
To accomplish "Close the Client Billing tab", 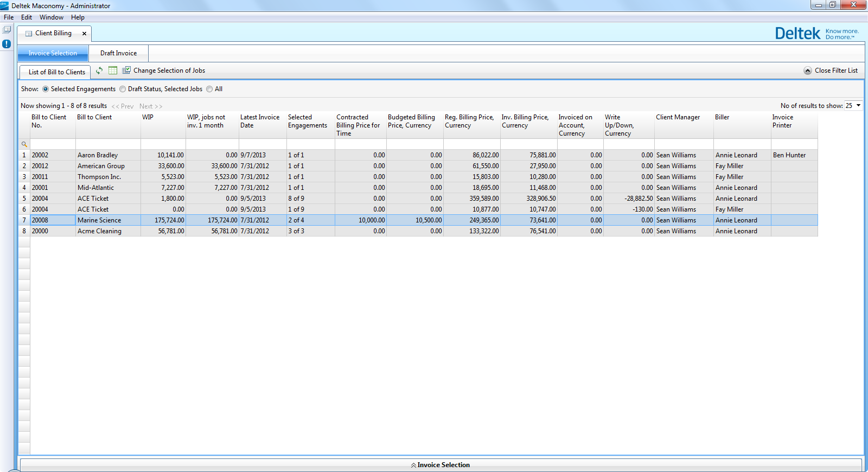I will tap(84, 34).
